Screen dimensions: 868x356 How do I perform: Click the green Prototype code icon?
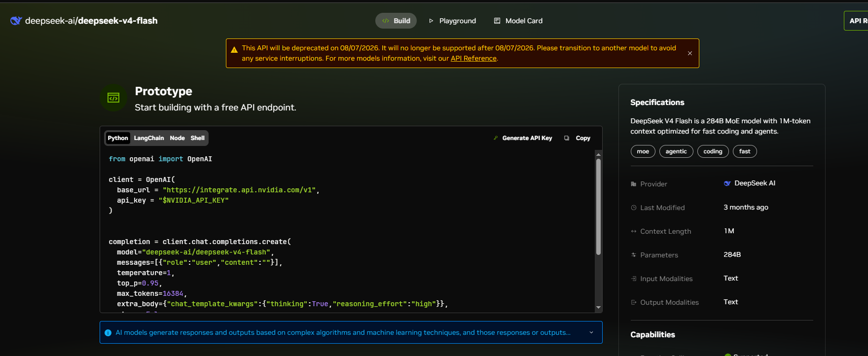pyautogui.click(x=113, y=98)
